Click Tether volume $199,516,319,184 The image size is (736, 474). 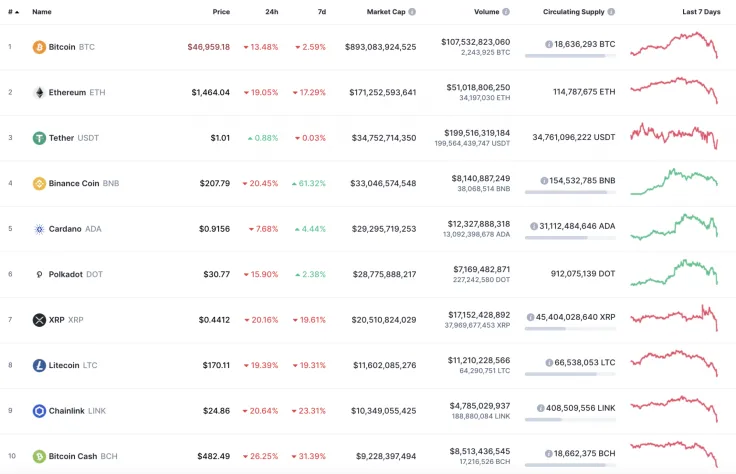[477, 133]
